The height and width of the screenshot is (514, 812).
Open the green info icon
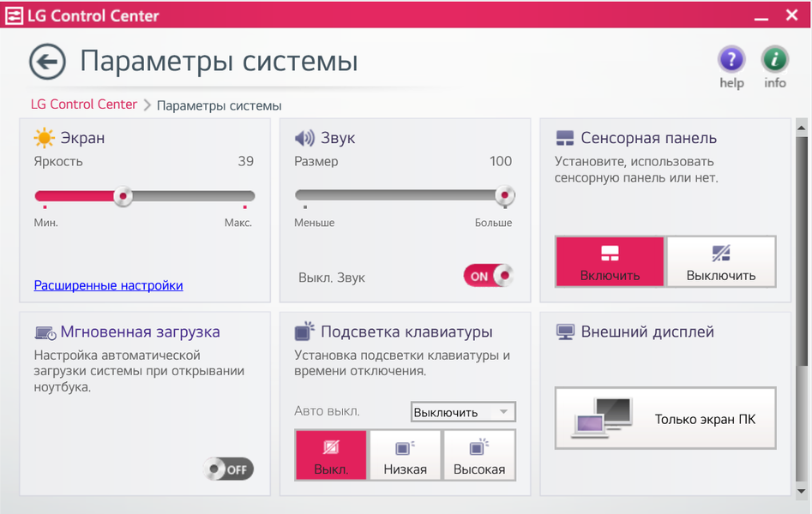click(775, 59)
